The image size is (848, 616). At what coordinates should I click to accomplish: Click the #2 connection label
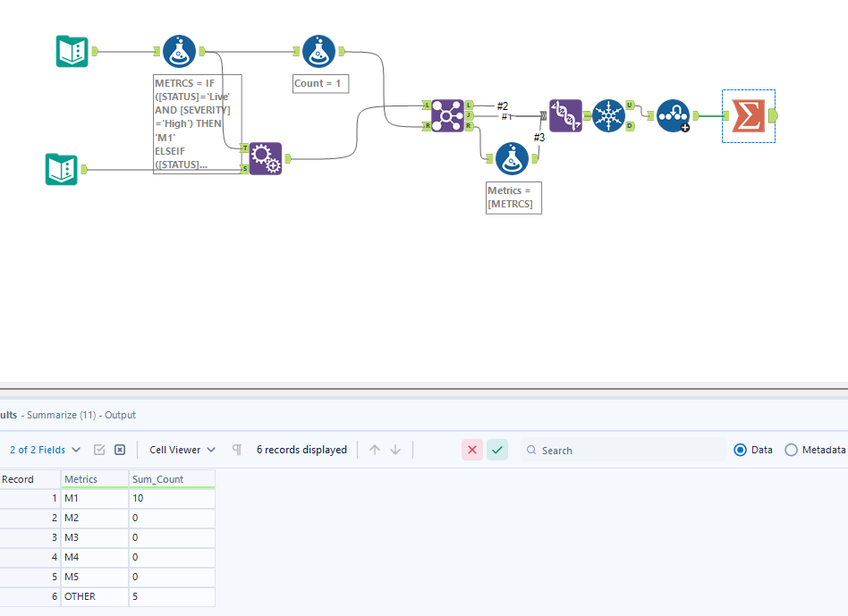(503, 105)
